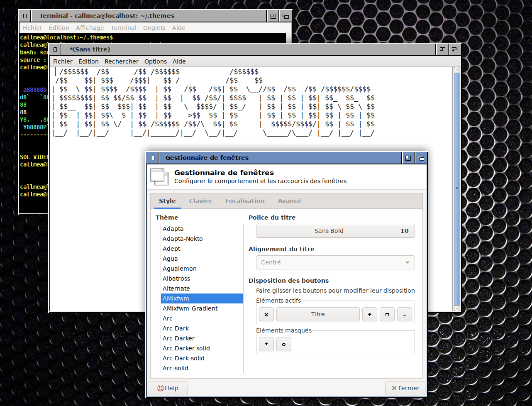Viewport: 532px width, 406px height.
Task: Open Édition menu in Terminal window
Action: pyautogui.click(x=59, y=28)
